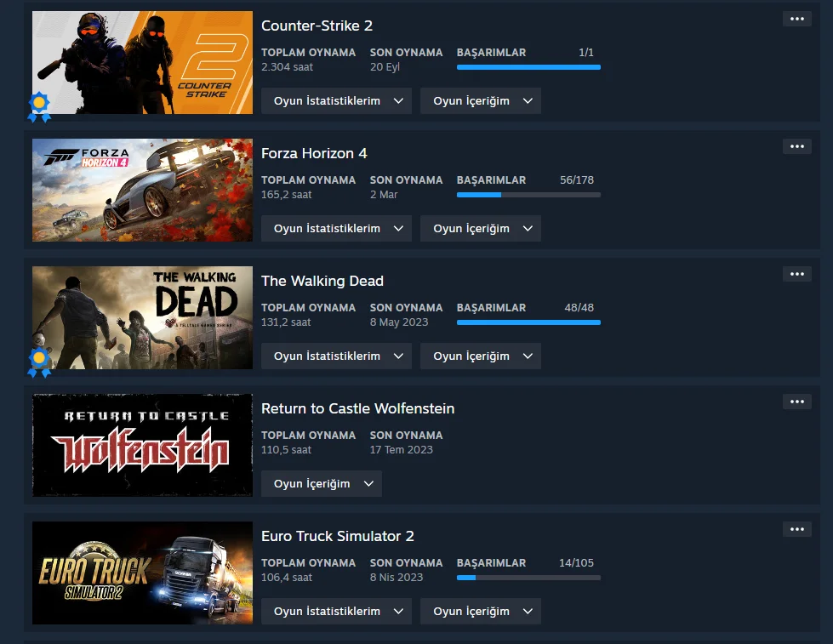Click the Euro Truck Simulator 2 achievements progress bar
The width and height of the screenshot is (833, 644).
[x=528, y=578]
